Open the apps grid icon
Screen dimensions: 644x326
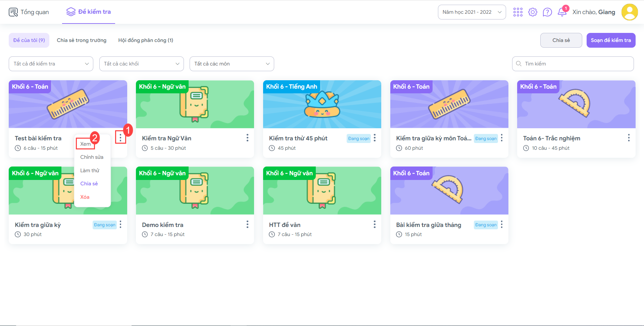518,12
